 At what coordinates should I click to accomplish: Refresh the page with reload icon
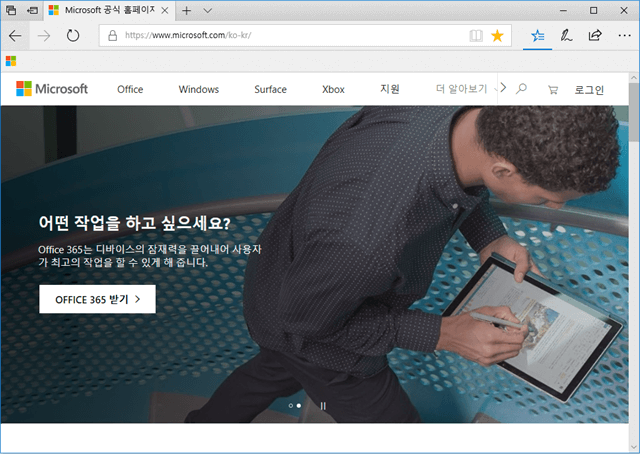pyautogui.click(x=73, y=36)
